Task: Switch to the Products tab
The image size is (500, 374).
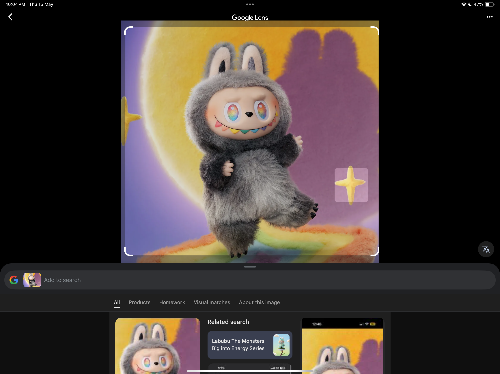Action: (139, 302)
